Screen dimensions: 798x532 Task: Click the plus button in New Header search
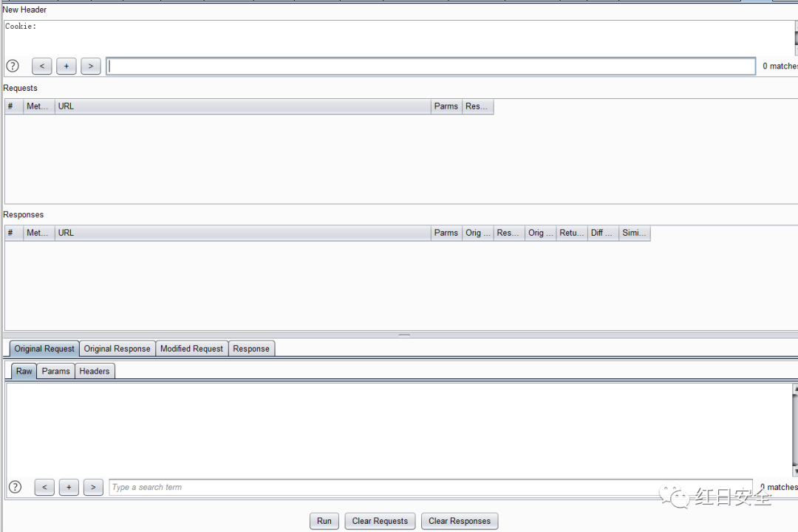coord(66,66)
